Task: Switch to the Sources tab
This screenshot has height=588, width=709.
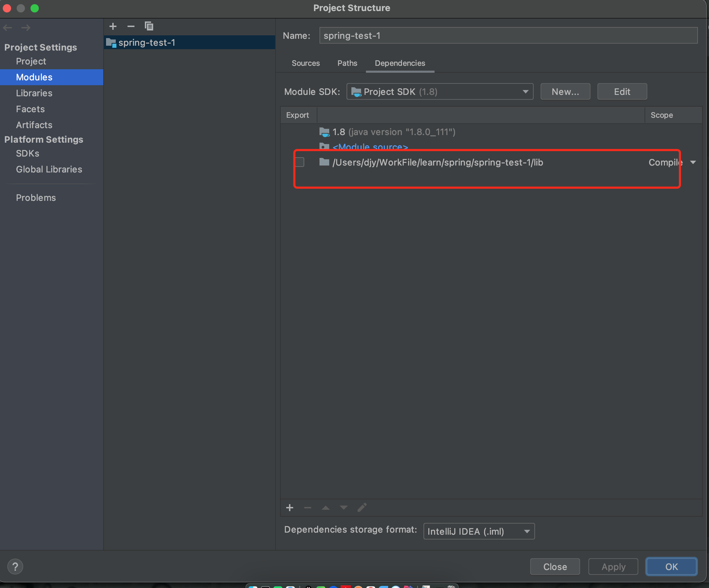Action: click(x=306, y=63)
